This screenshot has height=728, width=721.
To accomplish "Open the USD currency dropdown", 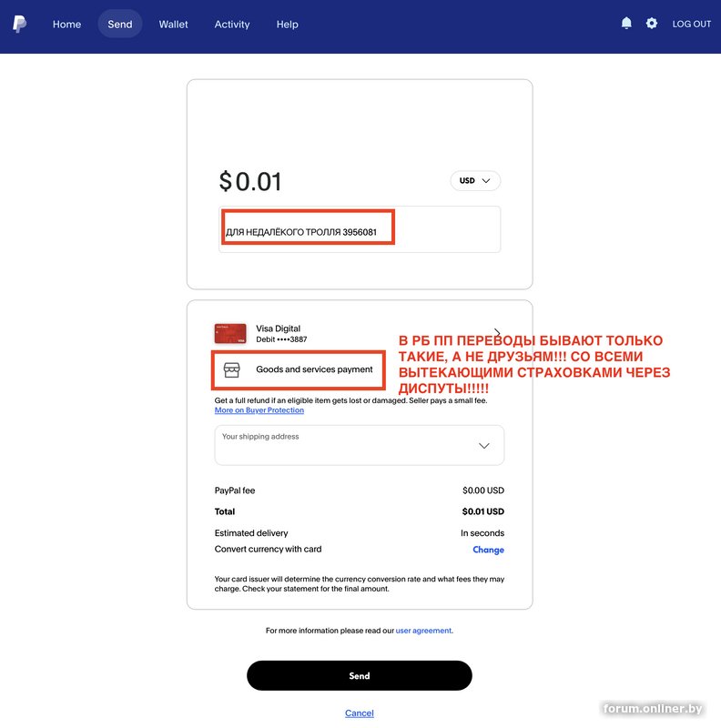I will (475, 180).
